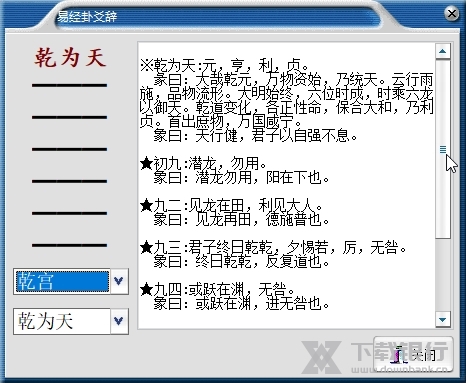Open the 乾为天 hexagram dropdown arrow
Viewport: 466px width, 383px height.
click(x=119, y=321)
